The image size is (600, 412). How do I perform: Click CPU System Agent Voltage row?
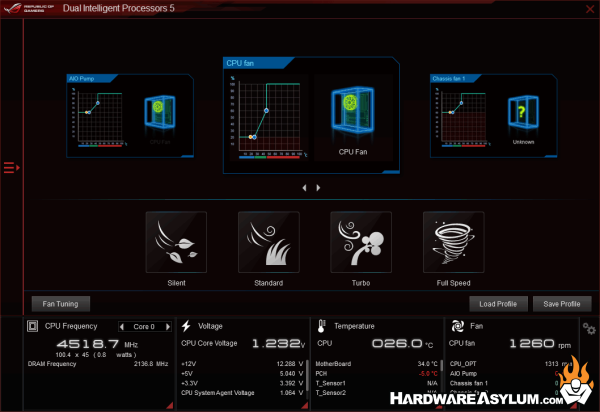point(242,393)
